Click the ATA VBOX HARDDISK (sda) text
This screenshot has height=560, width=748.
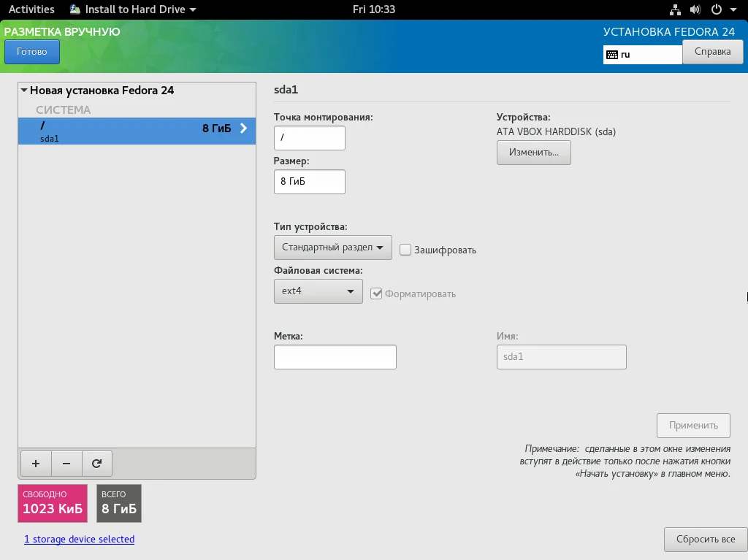pos(556,131)
